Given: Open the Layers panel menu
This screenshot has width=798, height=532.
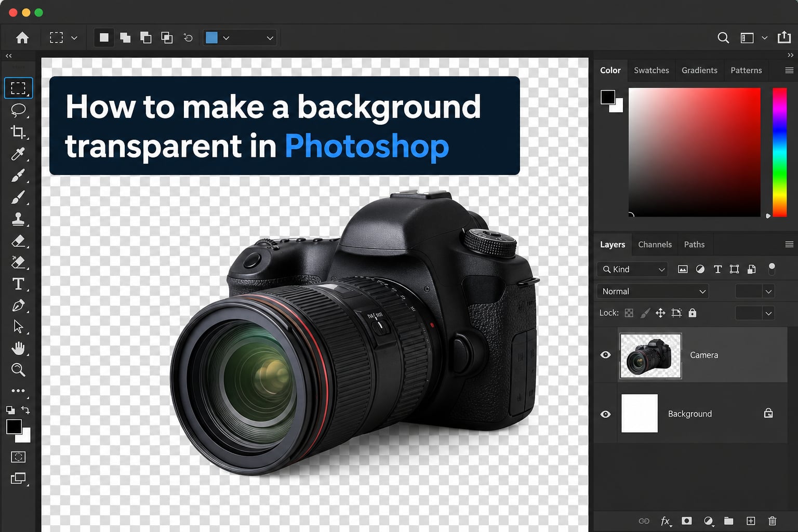Looking at the screenshot, I should (789, 244).
